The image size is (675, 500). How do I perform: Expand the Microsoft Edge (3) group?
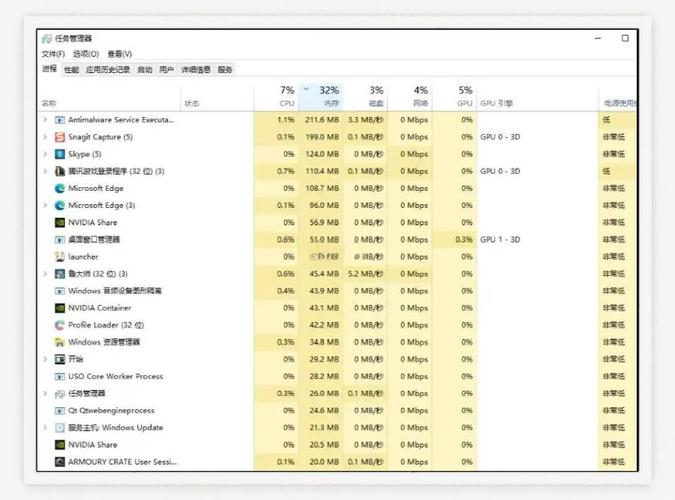(45, 205)
